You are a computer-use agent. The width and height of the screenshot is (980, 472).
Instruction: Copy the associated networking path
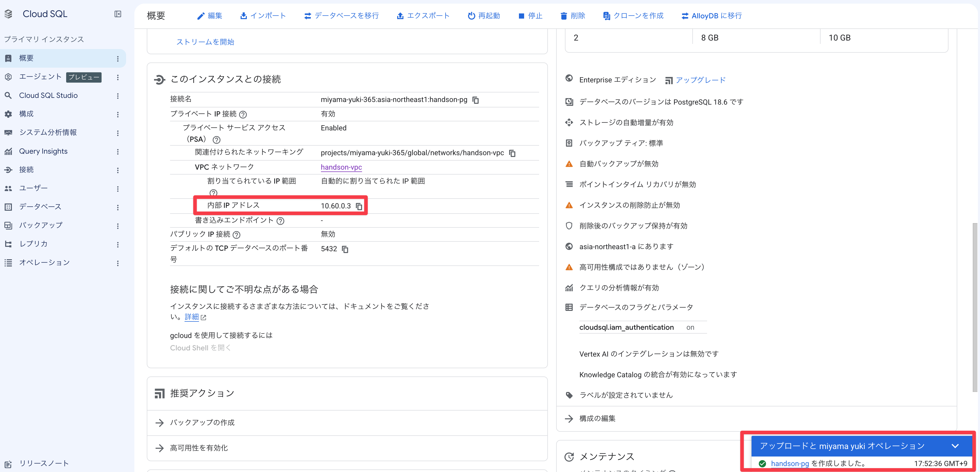tap(512, 153)
